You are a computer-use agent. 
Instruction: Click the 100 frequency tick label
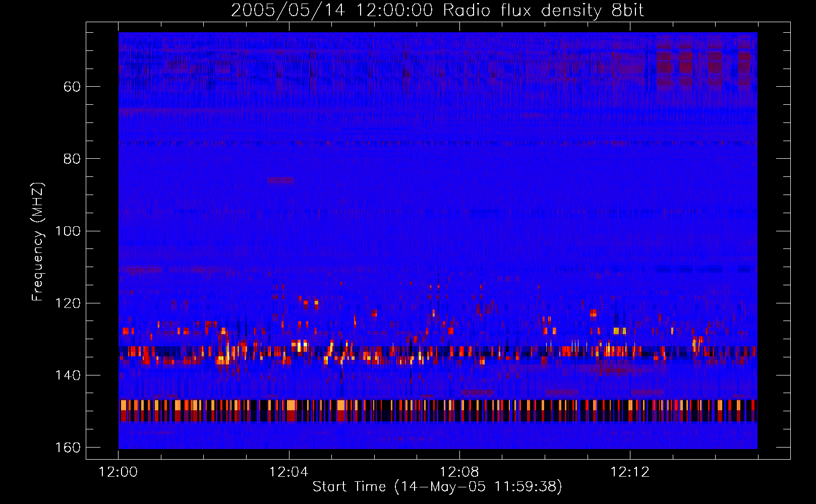coord(68,231)
